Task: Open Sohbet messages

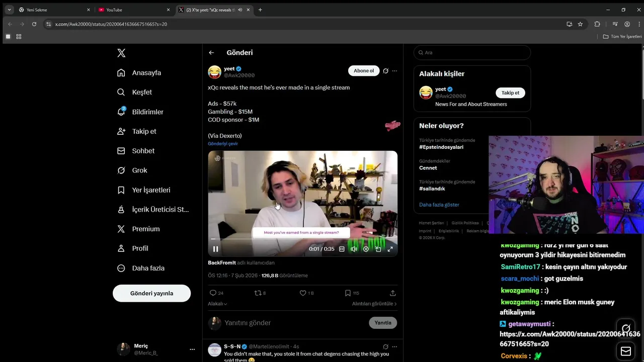Action: click(136, 151)
